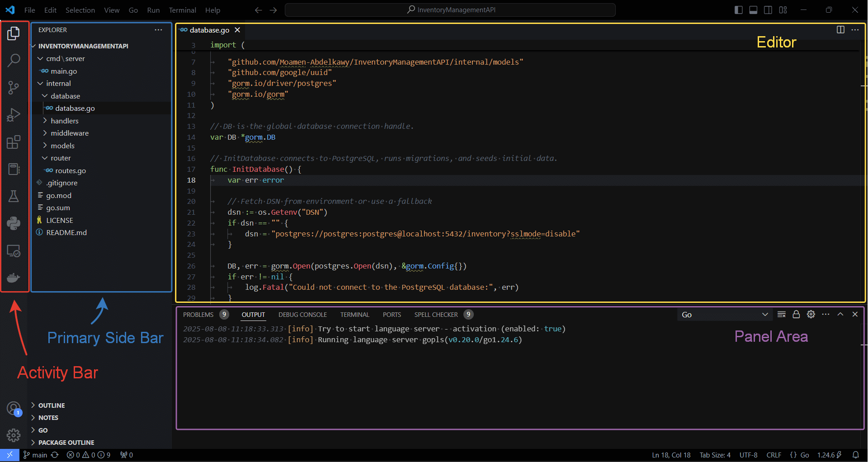Click Ln 18, Col 18 status item
The image size is (868, 462).
pos(671,455)
